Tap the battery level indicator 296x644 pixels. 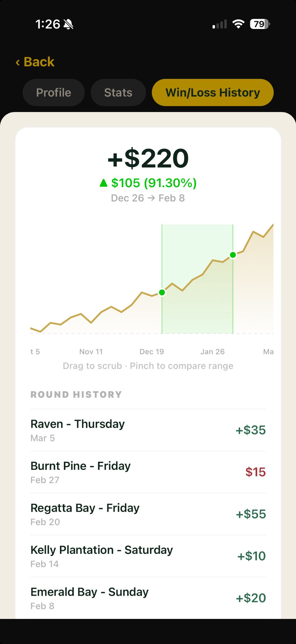coord(260,24)
